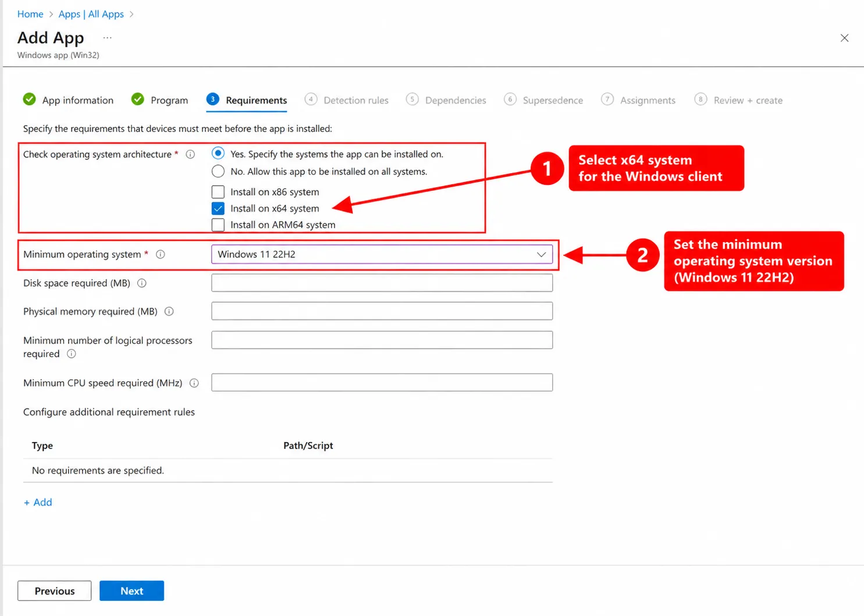Click the info icon beside Check operating system architecture
Image resolution: width=864 pixels, height=616 pixels.
point(190,154)
